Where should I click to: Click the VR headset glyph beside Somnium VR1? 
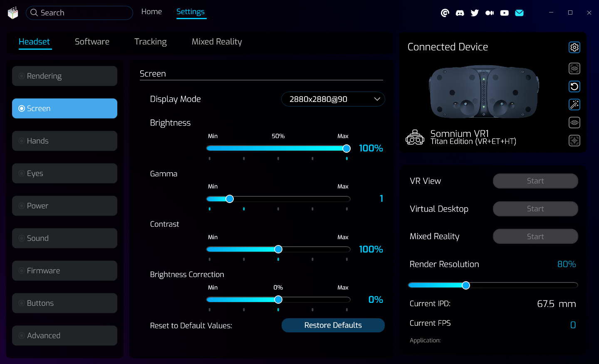click(415, 137)
